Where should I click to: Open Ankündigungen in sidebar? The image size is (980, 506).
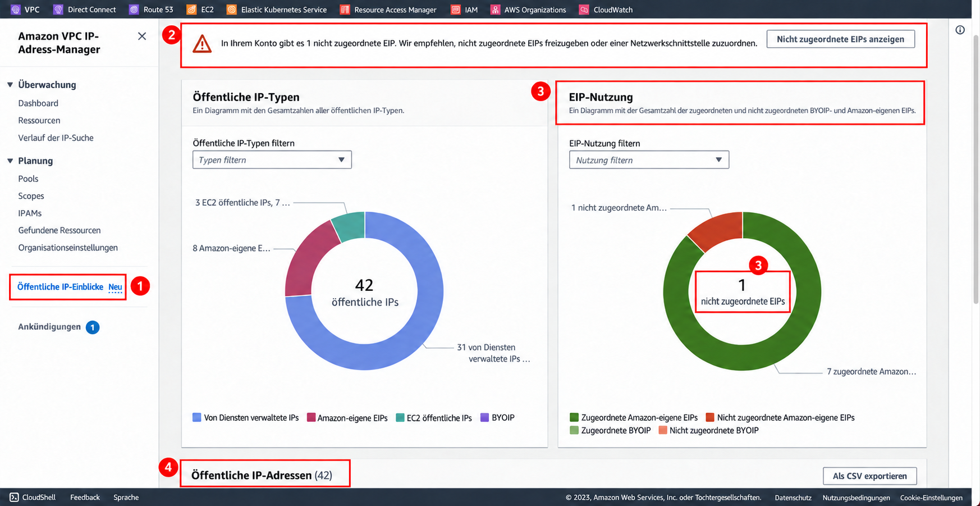coord(49,327)
